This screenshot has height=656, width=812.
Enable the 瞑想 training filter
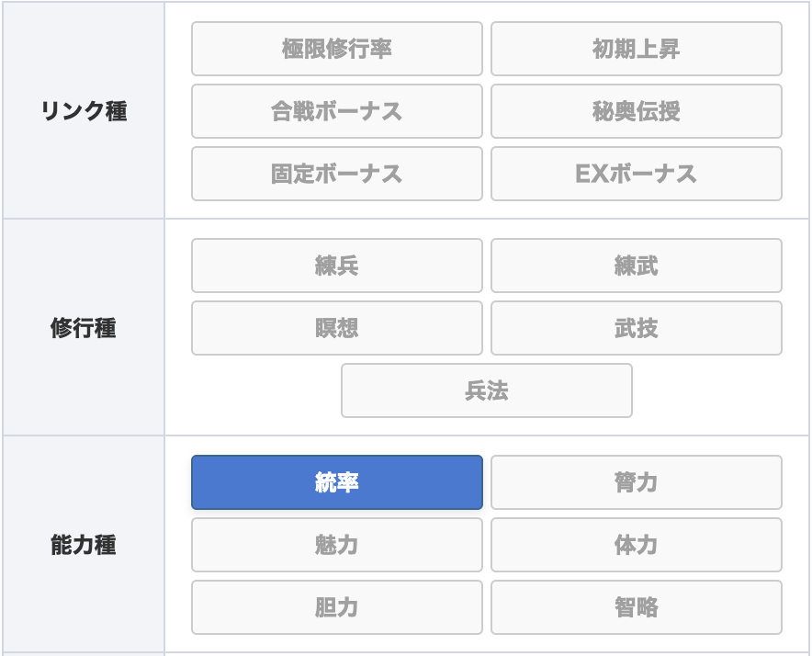(336, 328)
